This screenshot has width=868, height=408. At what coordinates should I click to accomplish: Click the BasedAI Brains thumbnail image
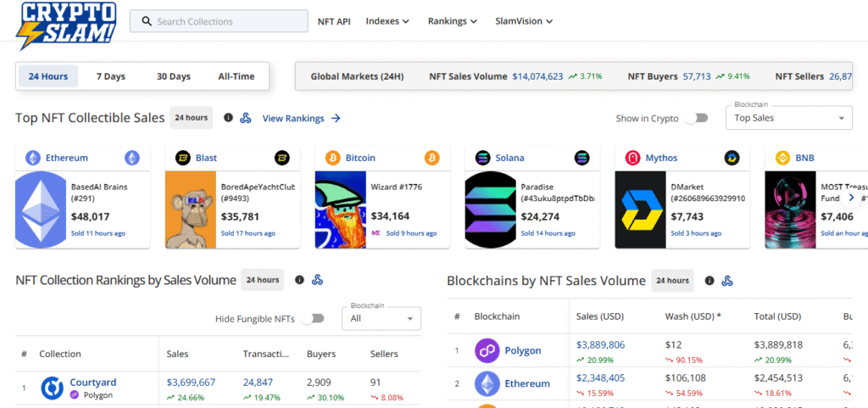(x=41, y=210)
